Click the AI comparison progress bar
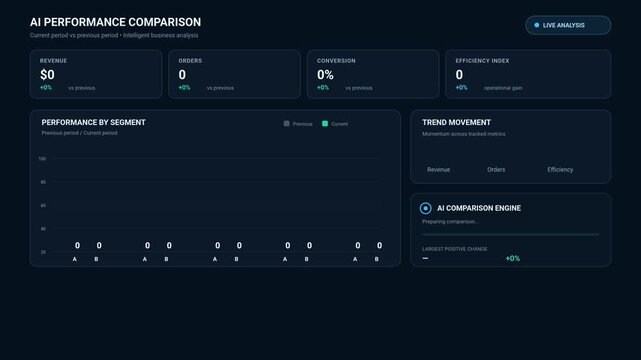Image resolution: width=641 pixels, height=360 pixels. point(511,235)
